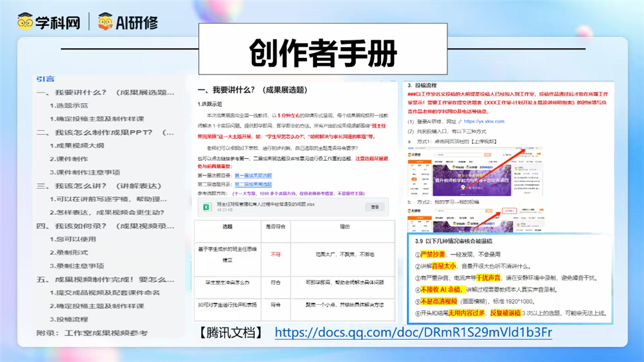
Task: Click the red 不符 table cell
Action: [275, 255]
